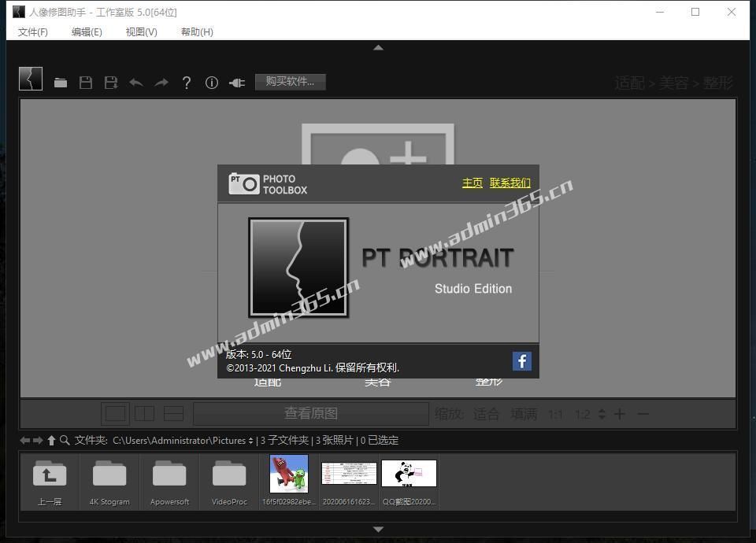Click the magnifier browse folder icon
The image size is (756, 543).
coord(65,441)
